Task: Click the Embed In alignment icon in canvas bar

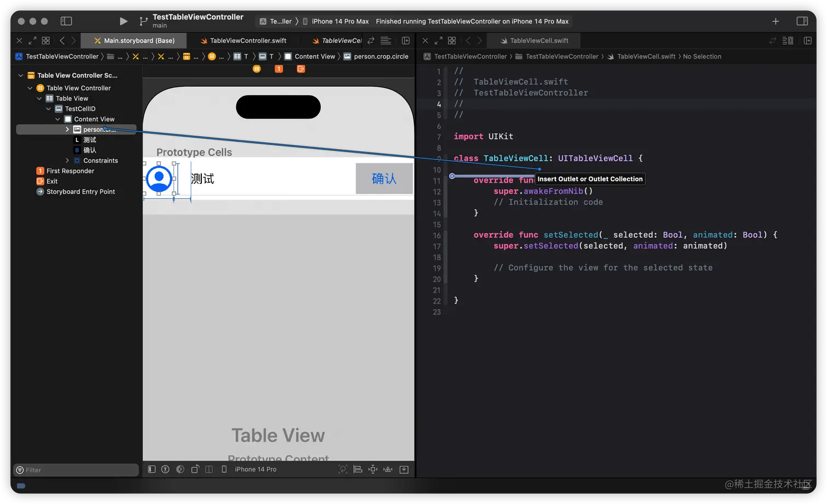Action: (358, 469)
